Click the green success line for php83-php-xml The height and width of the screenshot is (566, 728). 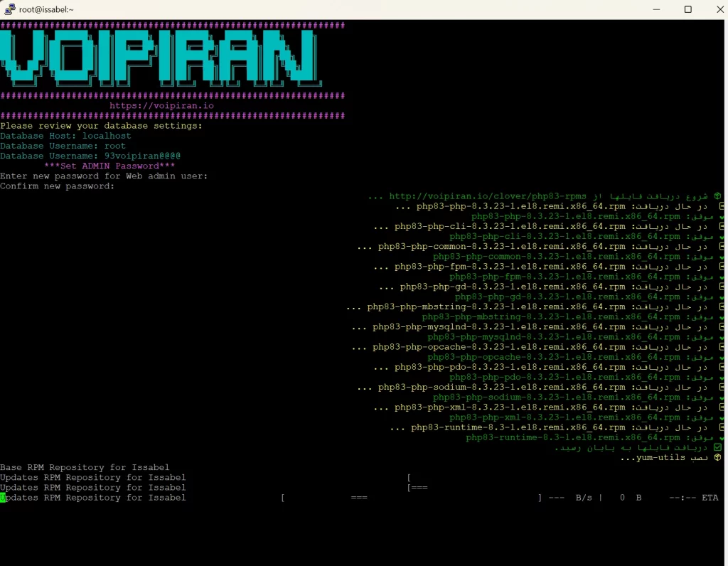(587, 417)
